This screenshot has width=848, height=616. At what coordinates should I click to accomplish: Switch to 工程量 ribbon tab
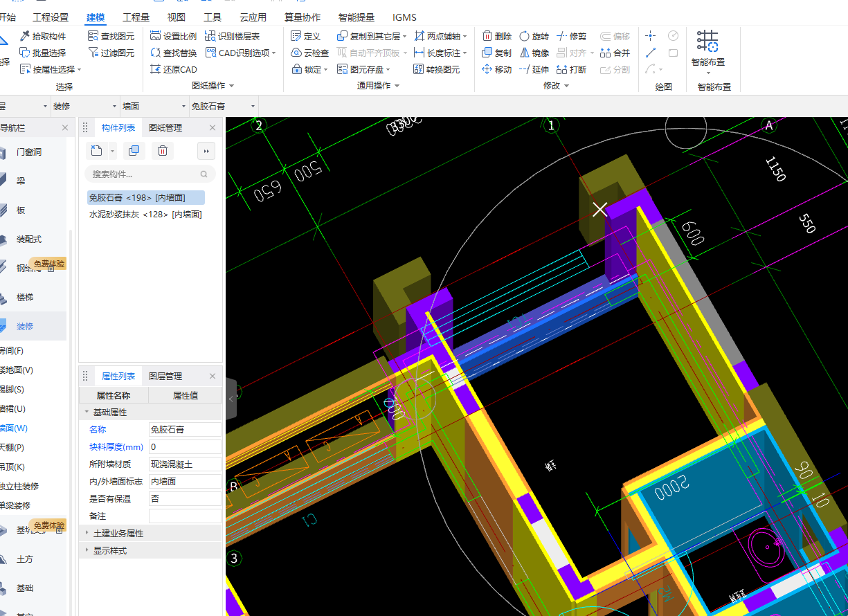coord(136,17)
